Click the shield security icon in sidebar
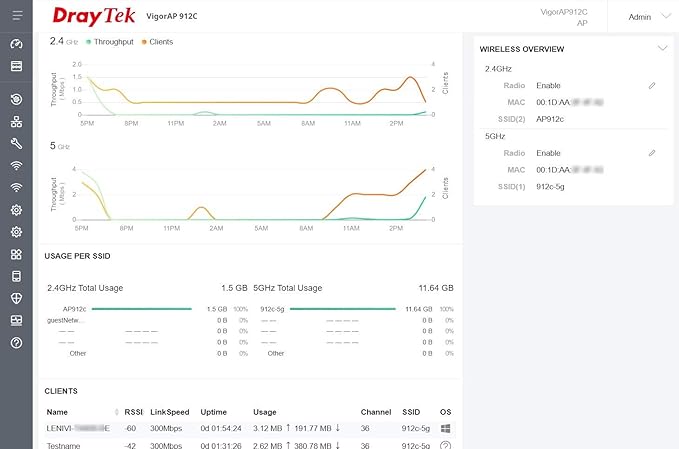Screen dimensions: 679x449 (x=16, y=298)
